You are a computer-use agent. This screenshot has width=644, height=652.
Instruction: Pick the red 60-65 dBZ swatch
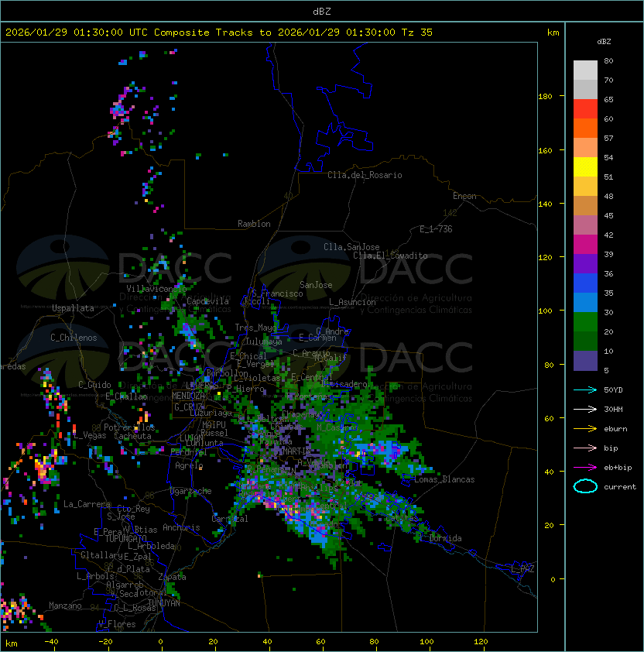(x=585, y=109)
